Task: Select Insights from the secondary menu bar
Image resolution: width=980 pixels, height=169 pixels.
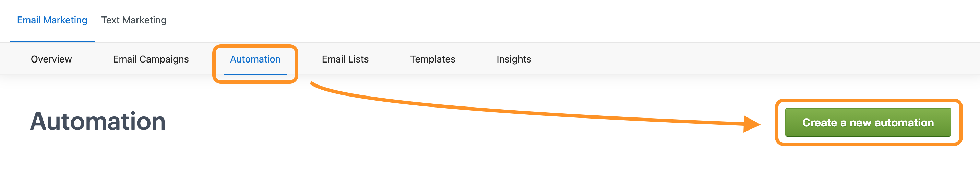Action: click(514, 59)
